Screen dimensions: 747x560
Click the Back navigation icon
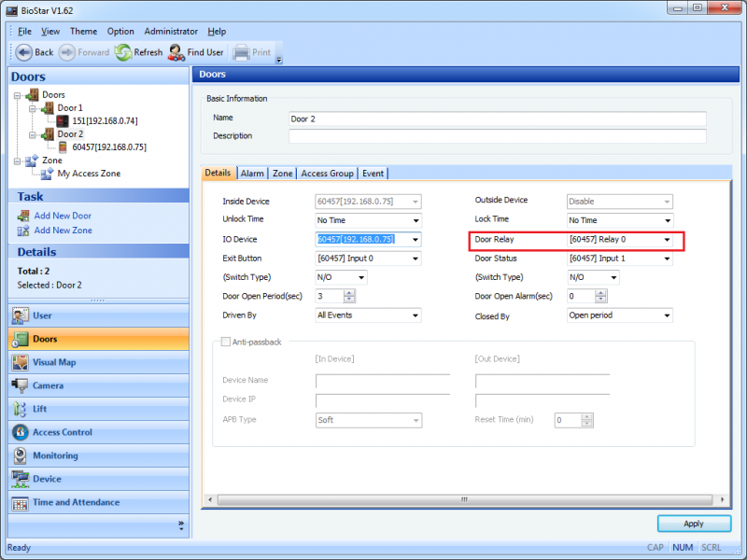[24, 52]
